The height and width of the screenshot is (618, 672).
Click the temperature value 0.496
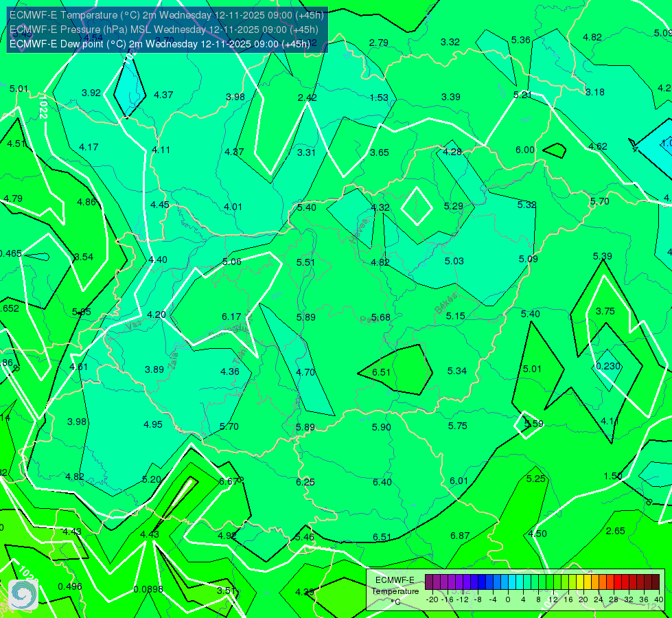[70, 586]
